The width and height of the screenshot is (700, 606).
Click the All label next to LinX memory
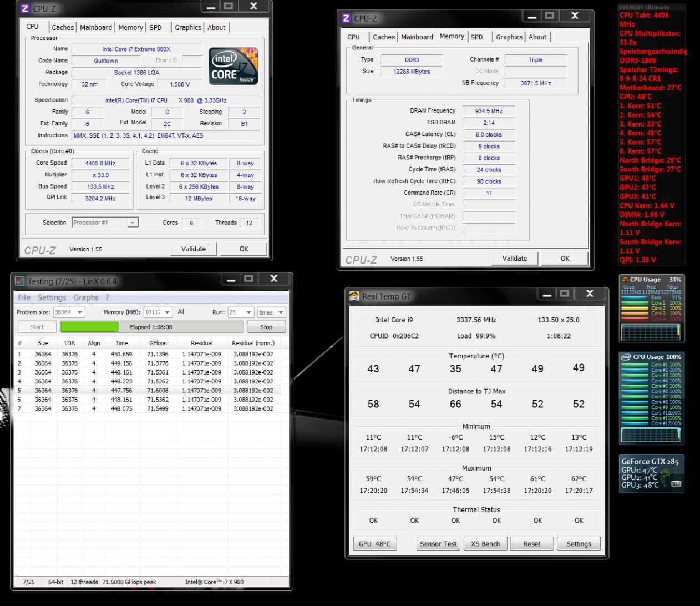(x=181, y=312)
